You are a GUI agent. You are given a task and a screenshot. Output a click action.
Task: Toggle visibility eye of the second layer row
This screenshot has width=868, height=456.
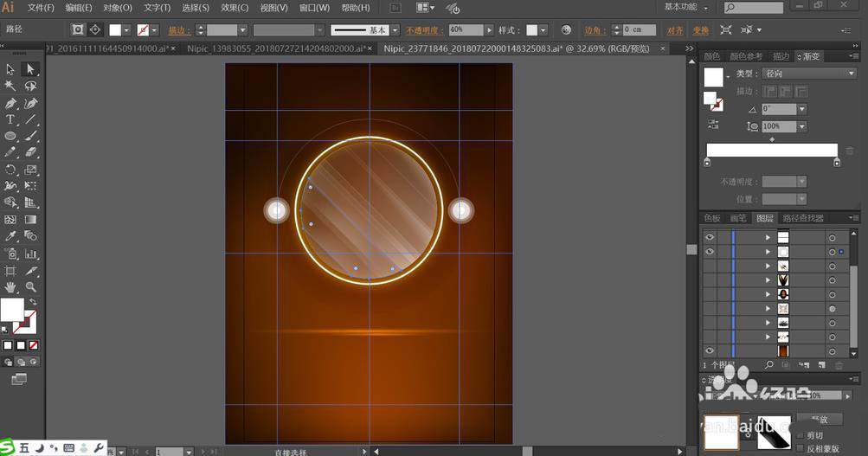710,251
